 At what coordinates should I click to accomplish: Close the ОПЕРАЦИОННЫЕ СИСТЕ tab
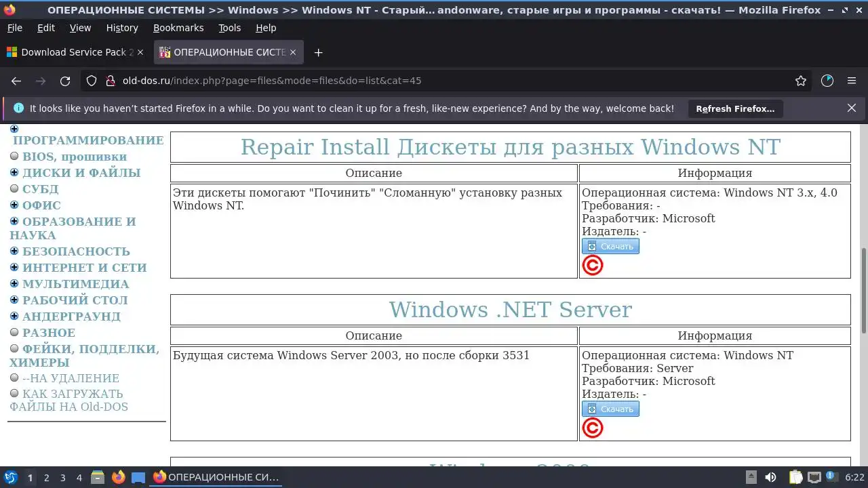[x=293, y=52]
